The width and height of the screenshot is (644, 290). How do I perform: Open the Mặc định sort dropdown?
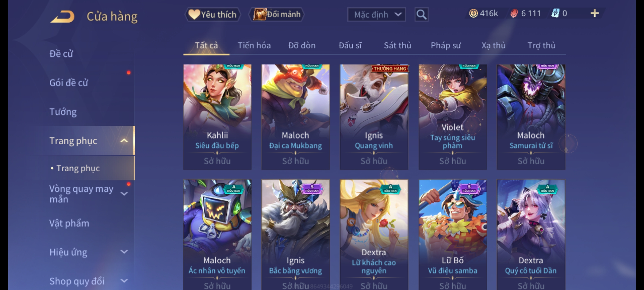coord(376,15)
